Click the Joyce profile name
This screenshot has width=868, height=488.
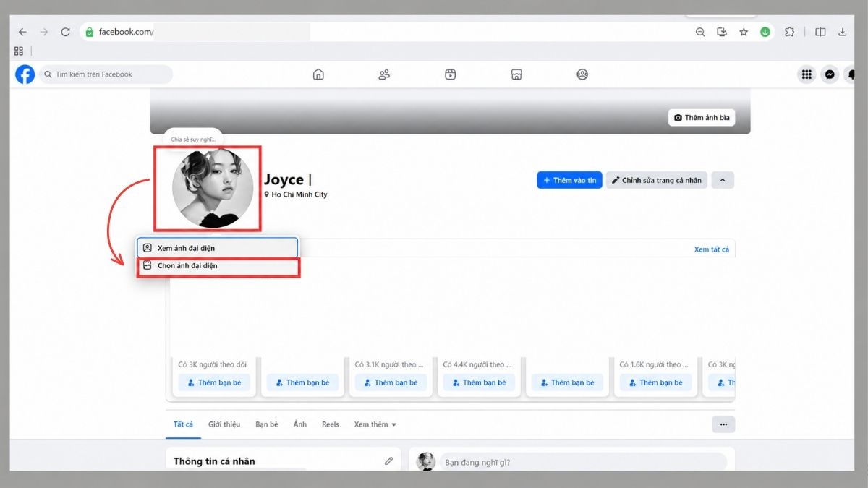coord(284,179)
